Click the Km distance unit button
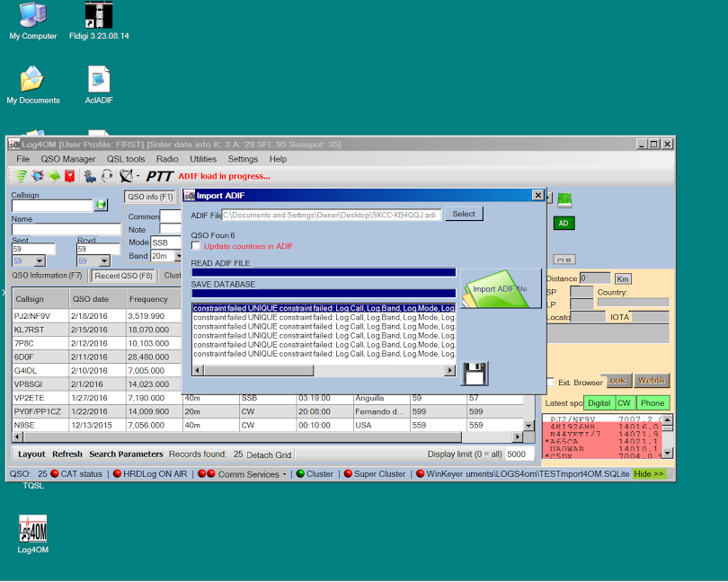 [x=623, y=279]
